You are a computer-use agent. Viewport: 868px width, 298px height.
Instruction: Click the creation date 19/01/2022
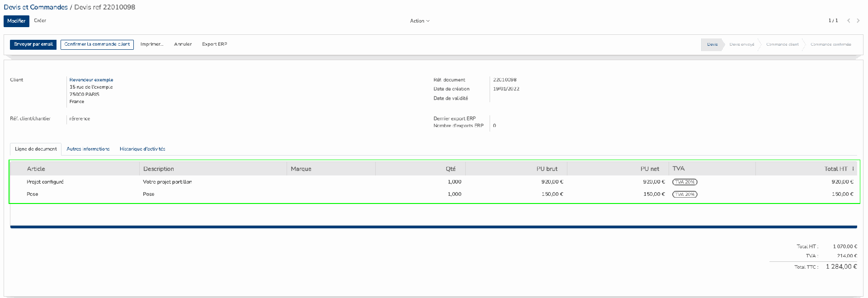pos(506,89)
